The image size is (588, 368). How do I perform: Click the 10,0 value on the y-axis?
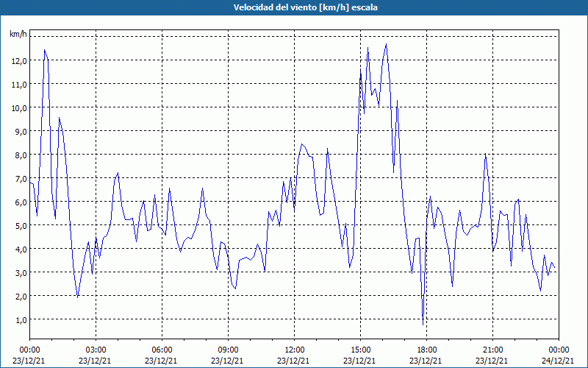coord(19,108)
